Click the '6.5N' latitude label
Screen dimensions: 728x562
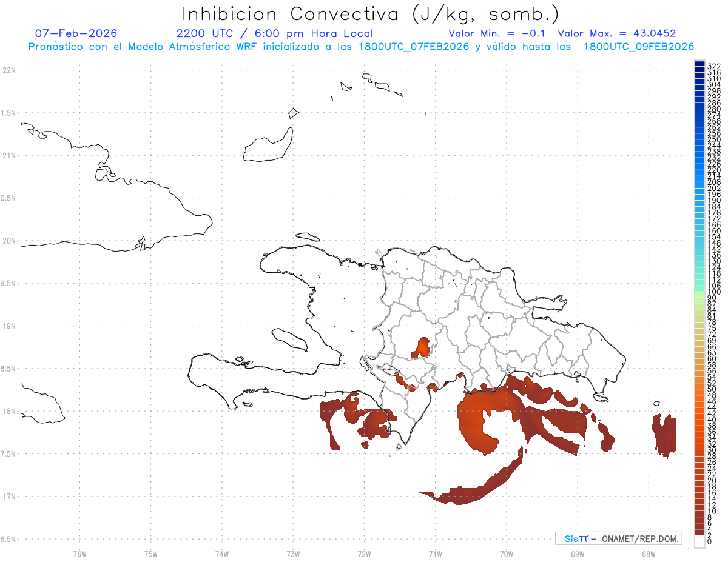(x=8, y=539)
